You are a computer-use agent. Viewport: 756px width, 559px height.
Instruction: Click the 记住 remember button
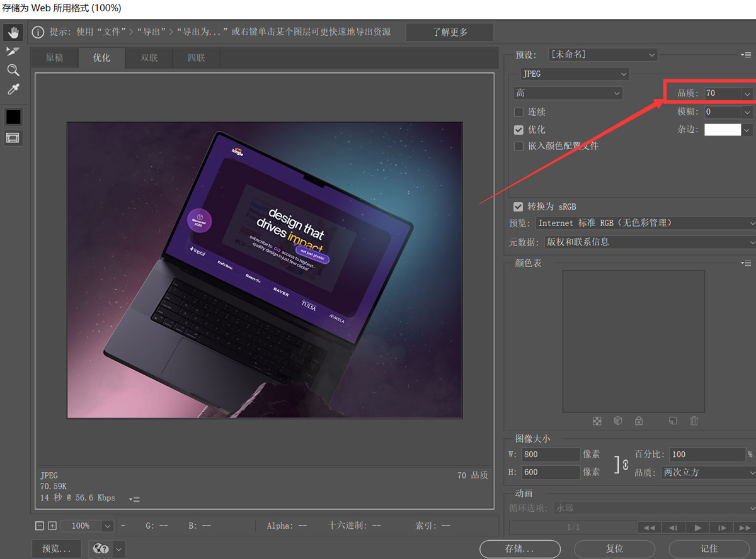(709, 549)
